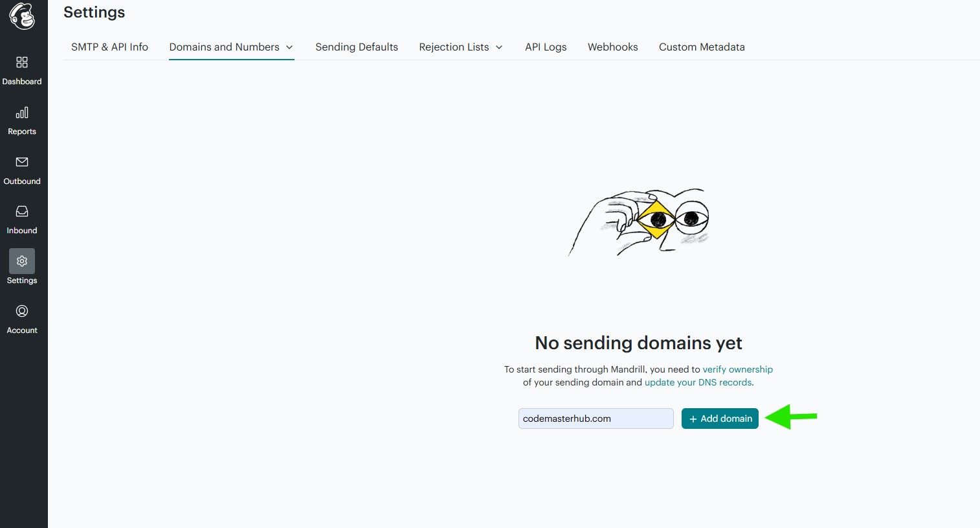Viewport: 980px width, 528px height.
Task: Expand Rejection Lists dropdown chevron
Action: click(499, 47)
